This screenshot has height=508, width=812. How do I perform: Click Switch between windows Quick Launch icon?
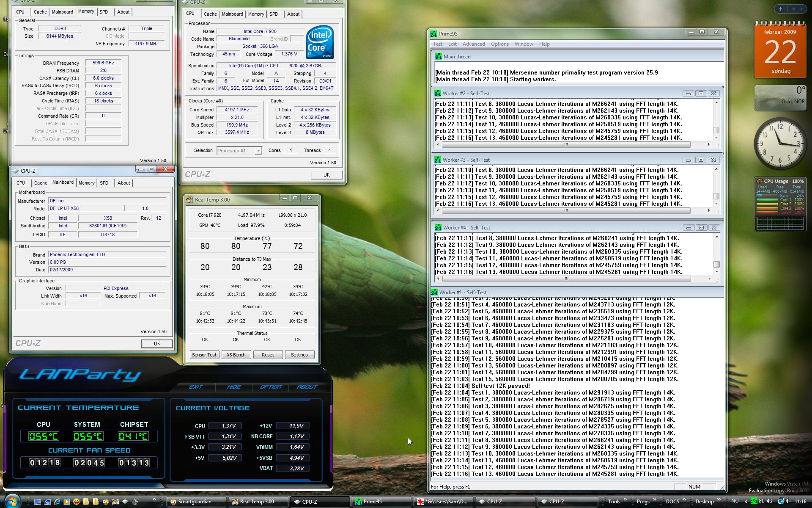coord(47,502)
